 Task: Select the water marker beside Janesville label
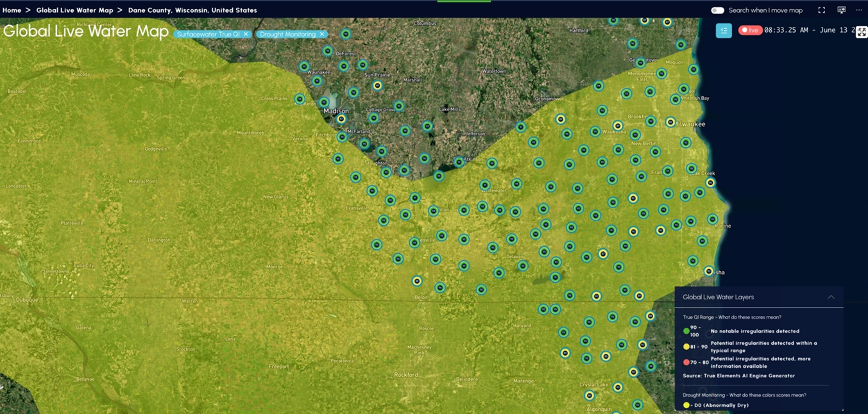[414, 243]
